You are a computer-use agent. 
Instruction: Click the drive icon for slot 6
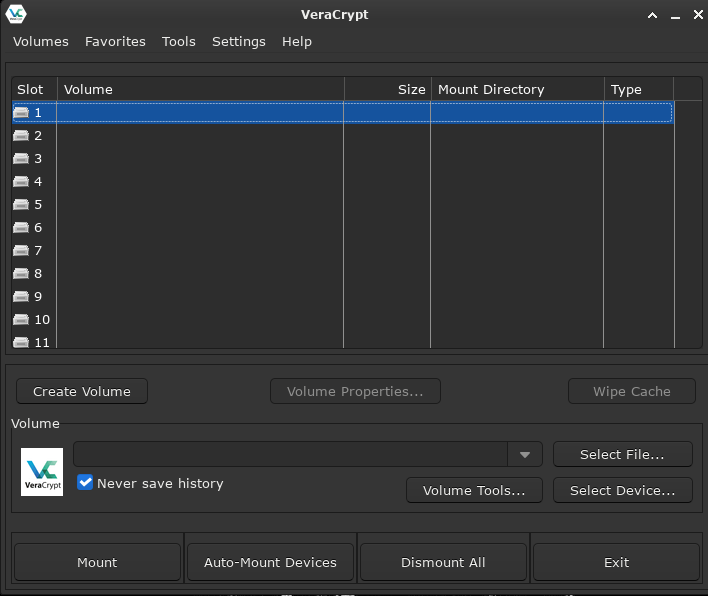(21, 228)
